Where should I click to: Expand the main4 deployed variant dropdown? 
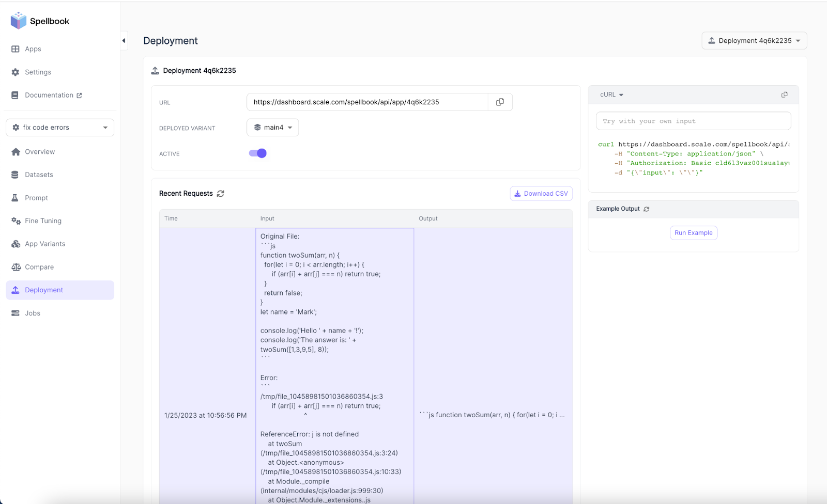point(273,128)
